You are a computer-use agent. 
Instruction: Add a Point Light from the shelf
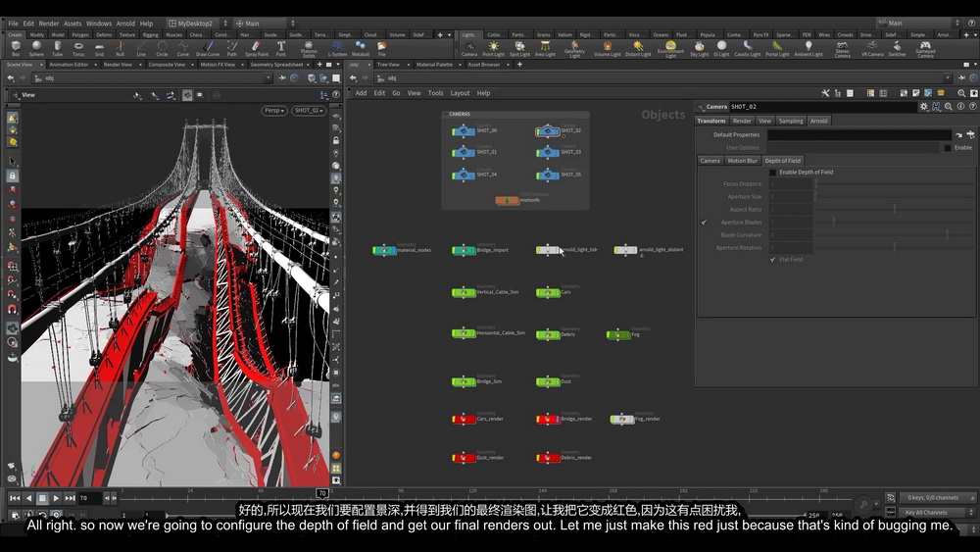point(493,49)
